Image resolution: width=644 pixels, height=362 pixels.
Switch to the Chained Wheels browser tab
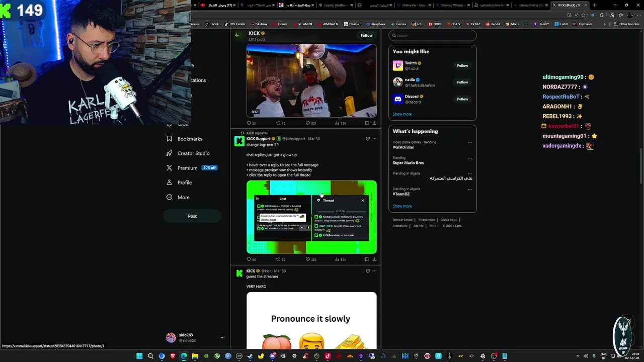pos(452,5)
